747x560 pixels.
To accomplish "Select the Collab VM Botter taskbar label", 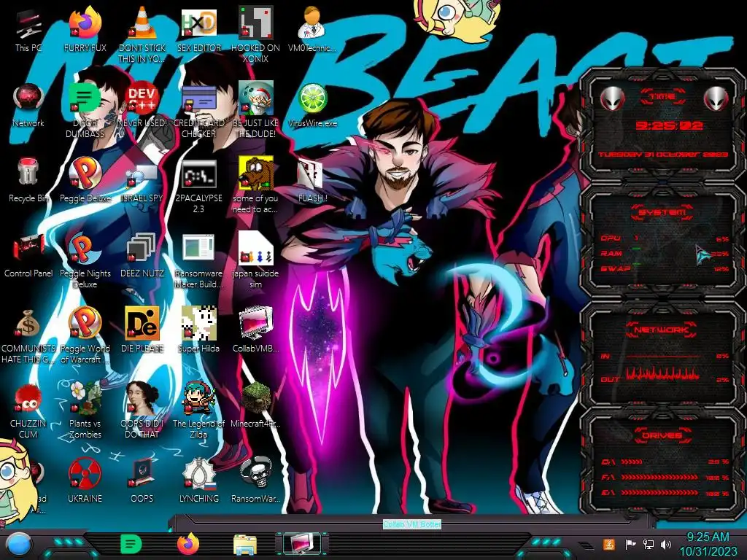I will click(412, 524).
